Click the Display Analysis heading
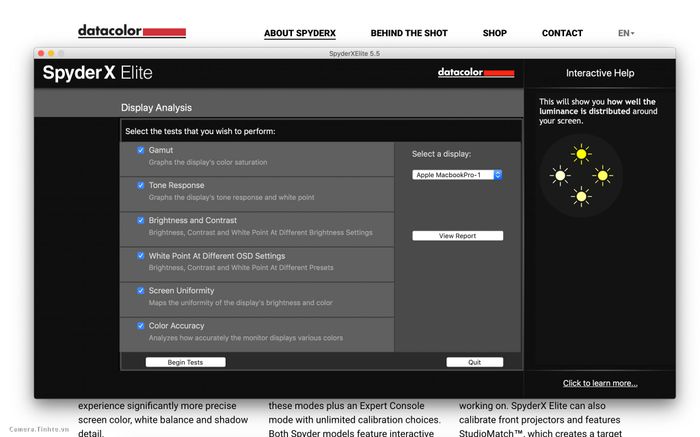The image size is (700, 437). pyautogui.click(x=156, y=108)
